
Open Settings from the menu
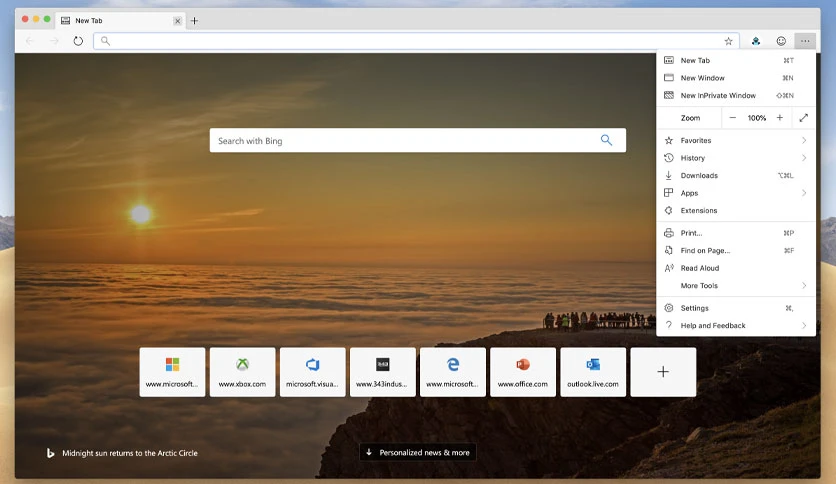click(736, 308)
